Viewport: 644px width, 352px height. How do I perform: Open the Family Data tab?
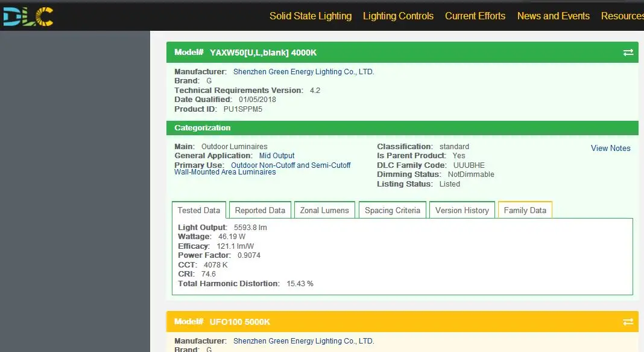point(525,210)
